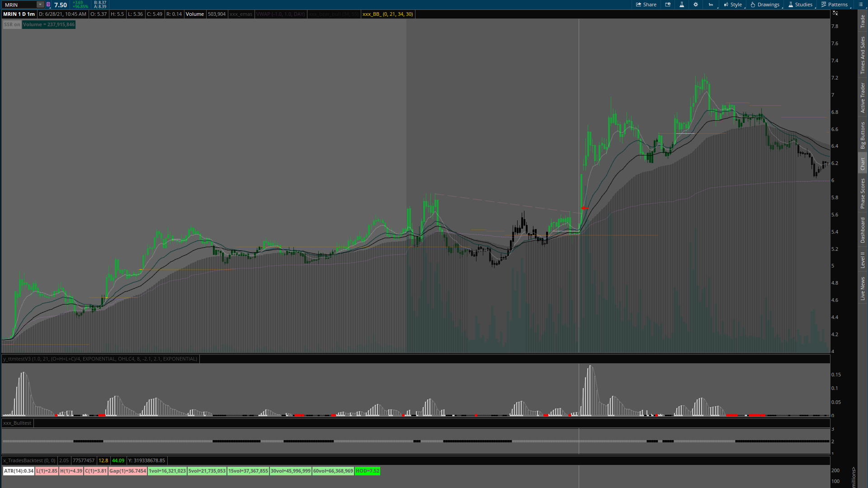This screenshot has height=488, width=868.
Task: Open the chart alert window icon
Action: click(x=668, y=5)
